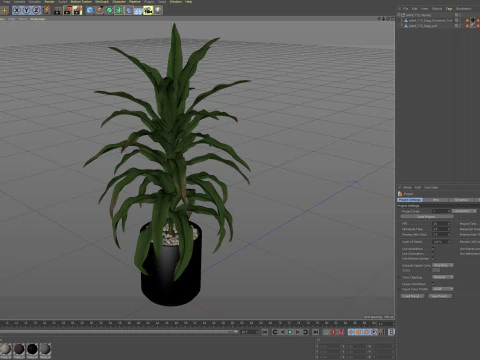Click the Save Preset button

(440, 296)
